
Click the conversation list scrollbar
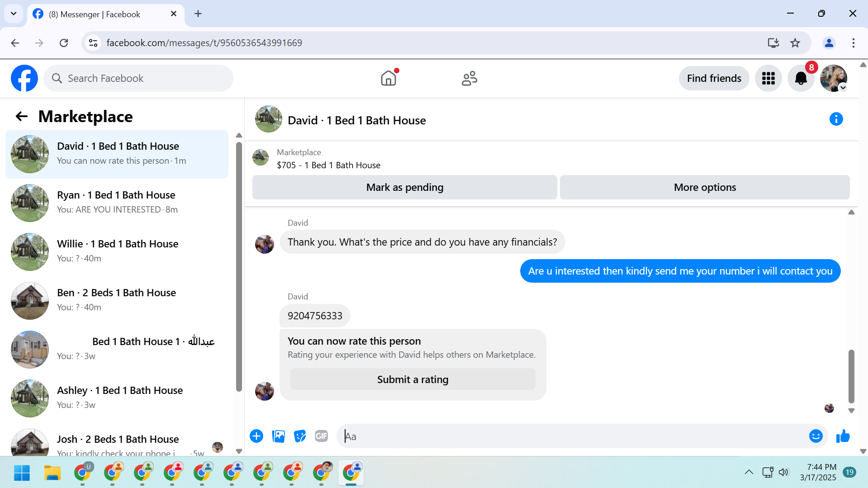[x=239, y=267]
